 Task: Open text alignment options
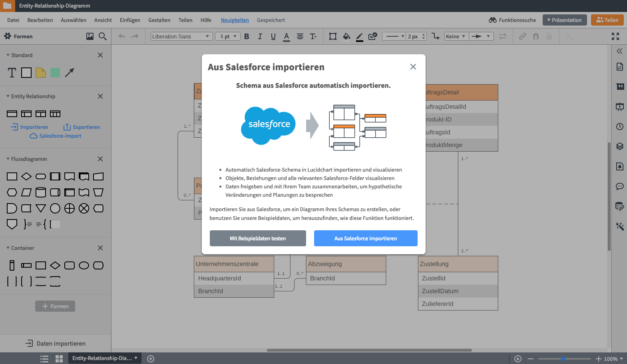(x=300, y=36)
